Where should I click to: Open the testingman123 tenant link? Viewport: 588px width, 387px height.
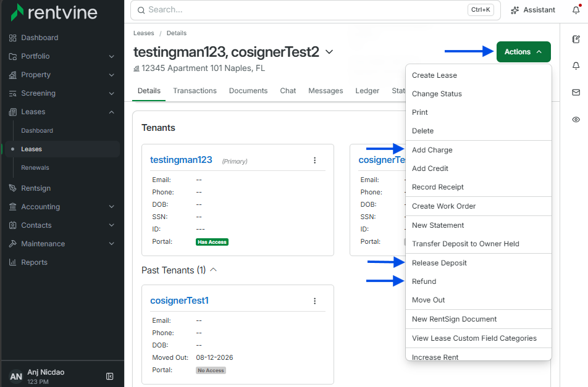181,160
